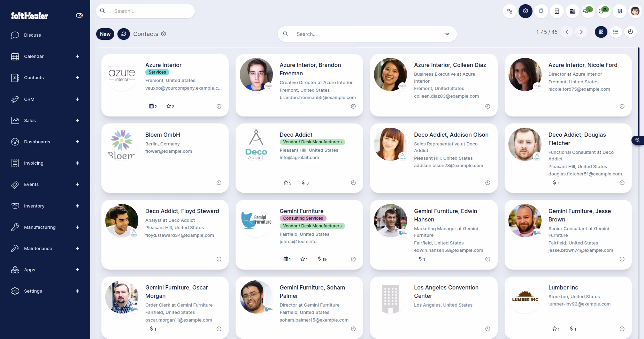Click the refresh icon next to New
Viewport: 644px width, 339px height.
(124, 34)
